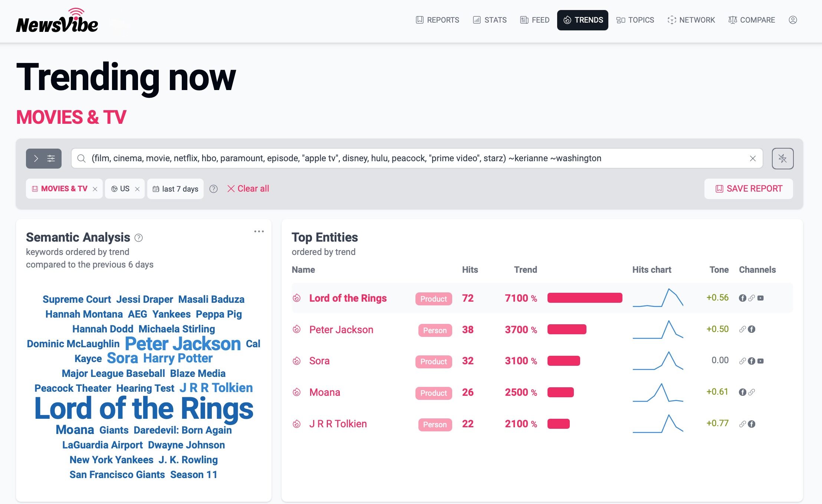822x504 pixels.
Task: Click the flame trend icon next to Moana
Action: pyautogui.click(x=296, y=392)
